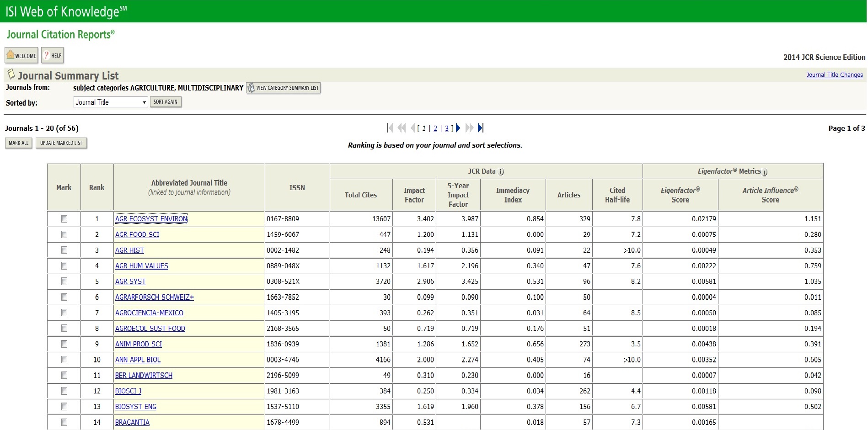
Task: Open BIOSCI J journal link
Action: pyautogui.click(x=128, y=391)
